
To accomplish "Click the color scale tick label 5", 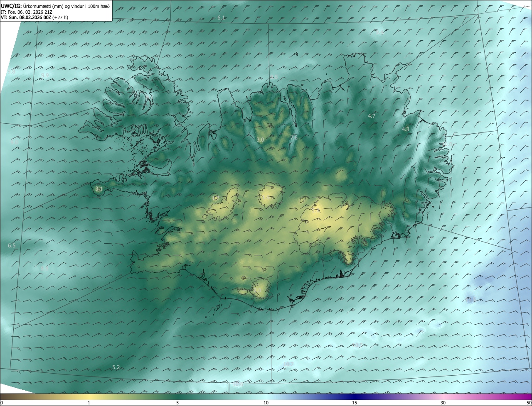I will 177,403.
